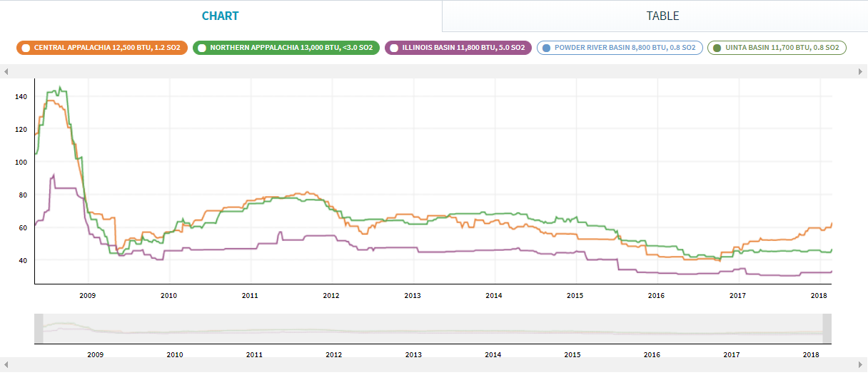Click the bottom horizontal scrollbar track
The width and height of the screenshot is (868, 375).
click(x=434, y=365)
